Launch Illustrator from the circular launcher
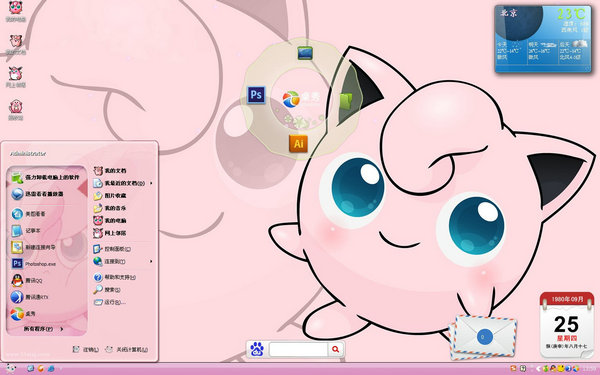 tap(298, 143)
